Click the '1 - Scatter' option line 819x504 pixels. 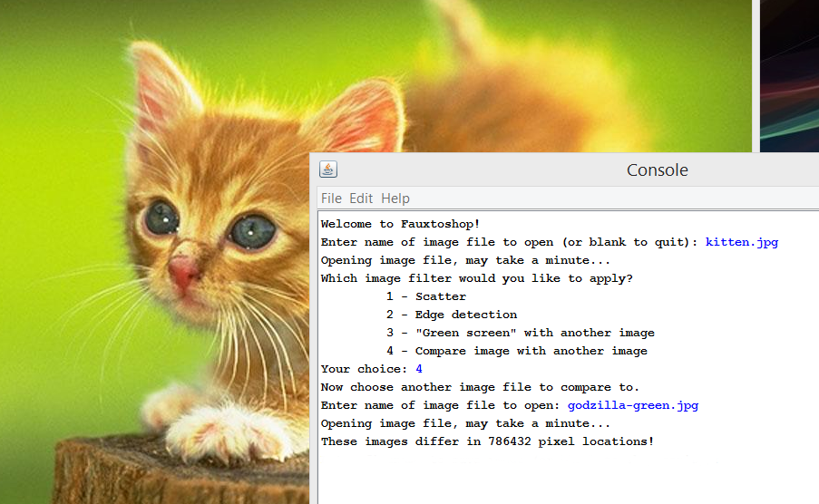point(426,296)
